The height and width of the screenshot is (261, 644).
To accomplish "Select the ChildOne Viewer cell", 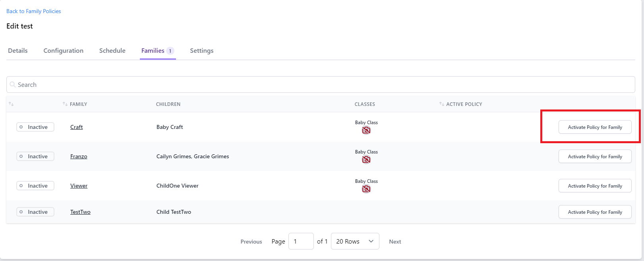I will tap(178, 186).
